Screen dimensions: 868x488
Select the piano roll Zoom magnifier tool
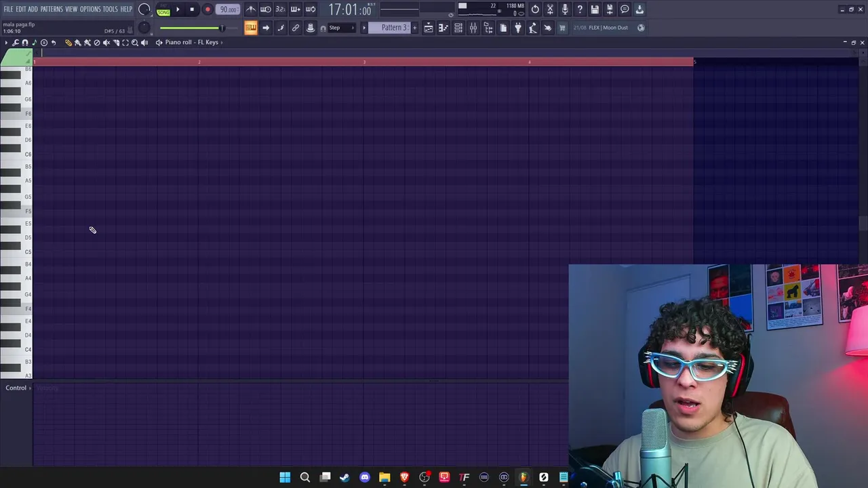135,43
